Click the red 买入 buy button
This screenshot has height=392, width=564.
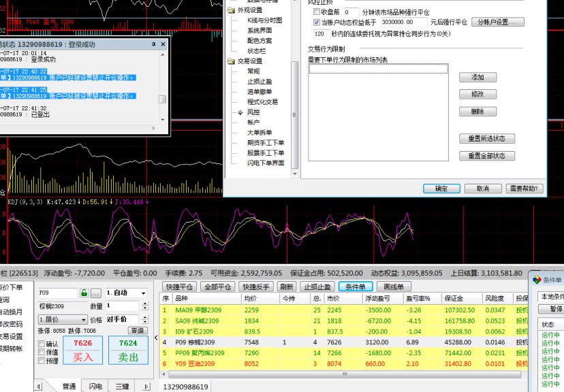(x=82, y=350)
